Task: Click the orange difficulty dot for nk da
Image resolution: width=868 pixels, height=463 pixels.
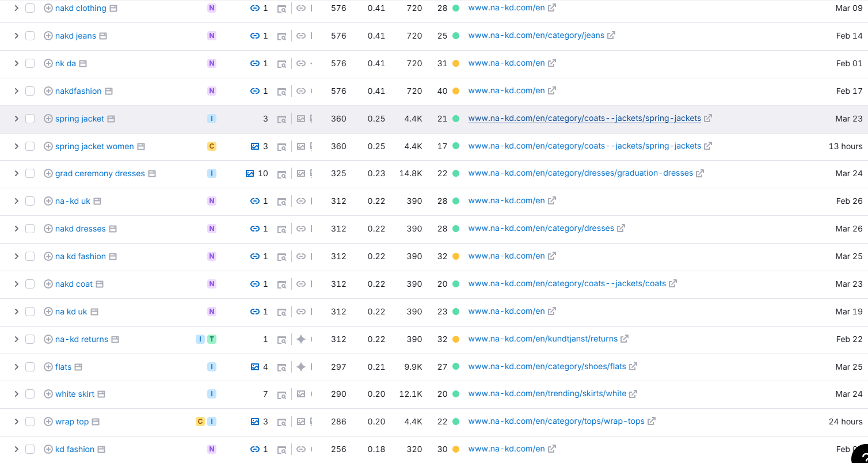Action: (456, 63)
